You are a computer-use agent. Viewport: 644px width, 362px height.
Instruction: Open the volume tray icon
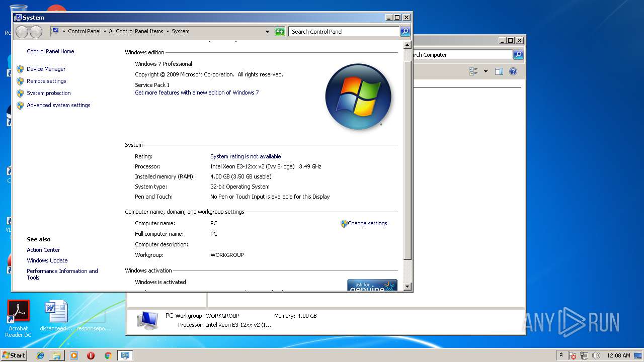(596, 355)
